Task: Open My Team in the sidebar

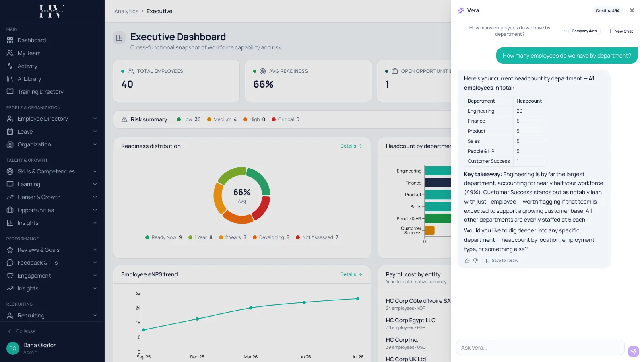Action: point(52,53)
